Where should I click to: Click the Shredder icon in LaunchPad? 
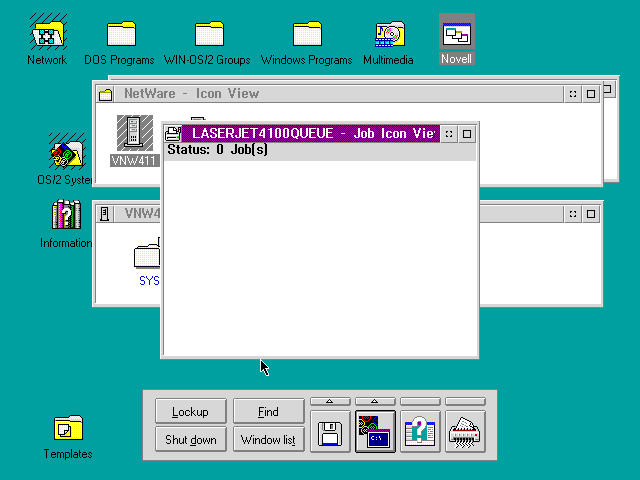tap(465, 432)
